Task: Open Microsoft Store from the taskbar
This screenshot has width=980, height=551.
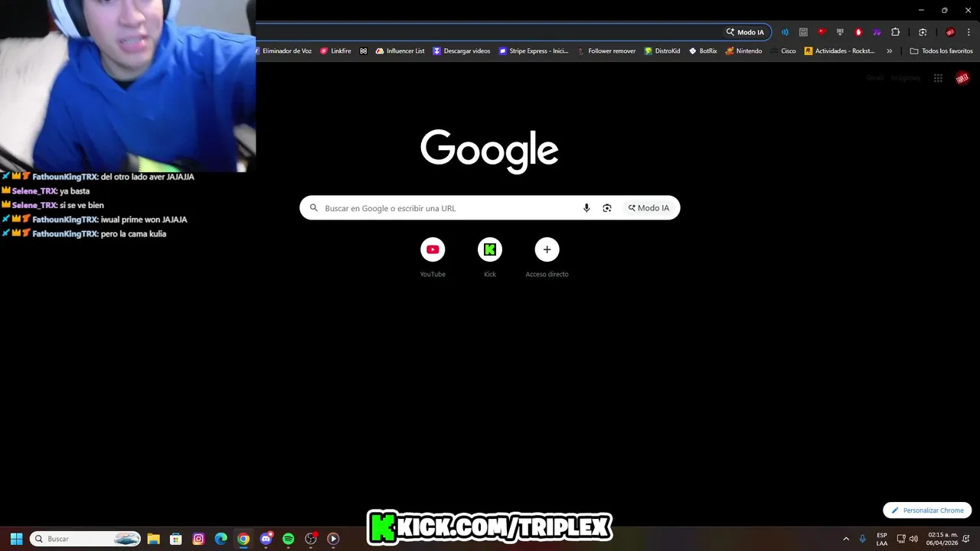Action: click(x=175, y=539)
